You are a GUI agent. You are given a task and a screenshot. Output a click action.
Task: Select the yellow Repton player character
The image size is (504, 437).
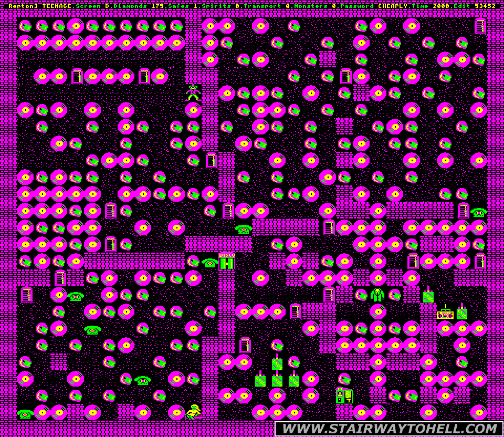(193, 411)
